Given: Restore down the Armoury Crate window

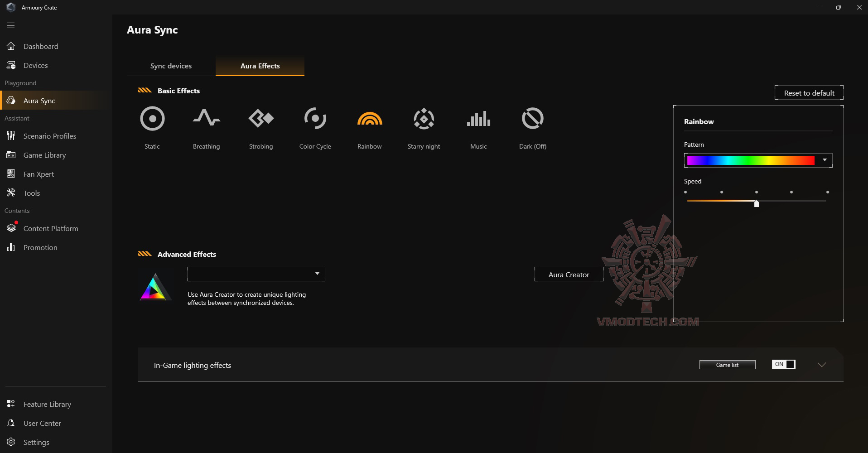Looking at the screenshot, I should pyautogui.click(x=839, y=7).
